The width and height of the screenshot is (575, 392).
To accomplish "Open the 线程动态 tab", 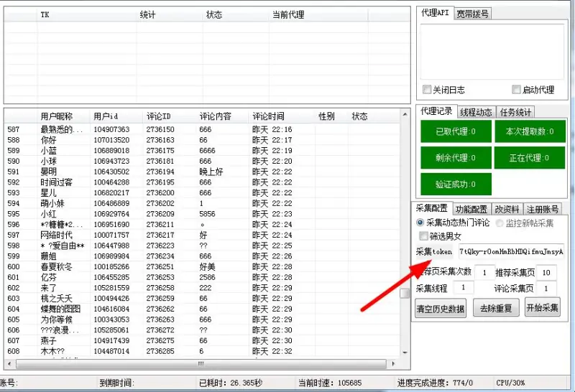I will point(476,112).
